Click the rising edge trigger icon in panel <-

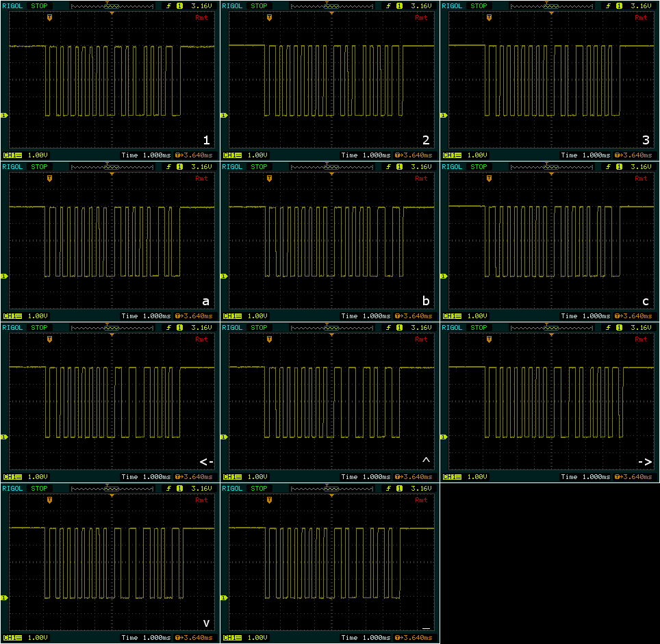click(x=169, y=327)
